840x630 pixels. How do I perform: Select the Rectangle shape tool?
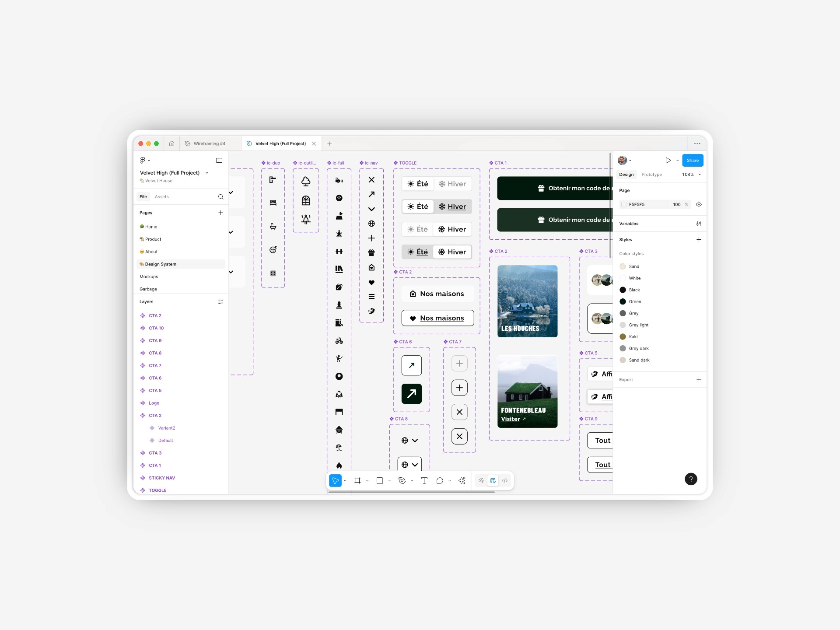click(380, 480)
